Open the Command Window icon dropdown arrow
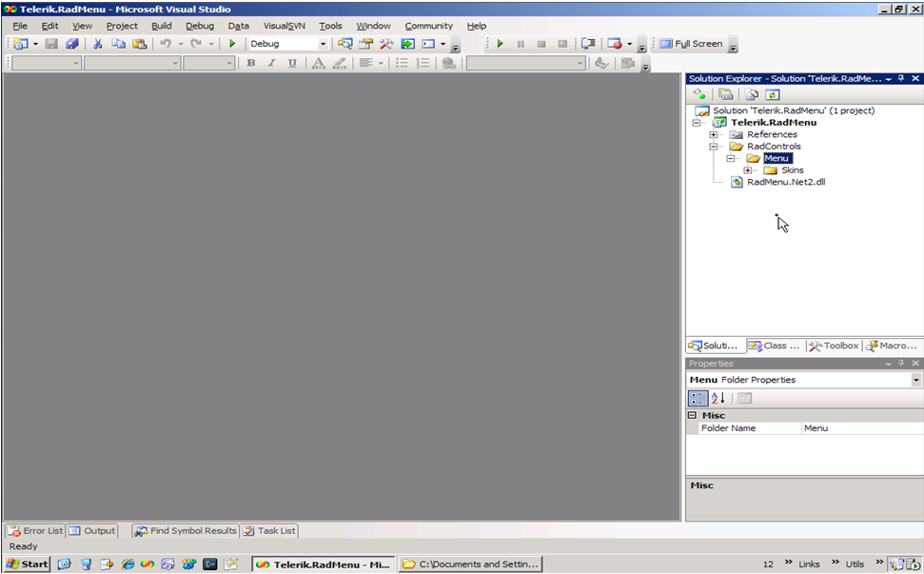 tap(443, 44)
